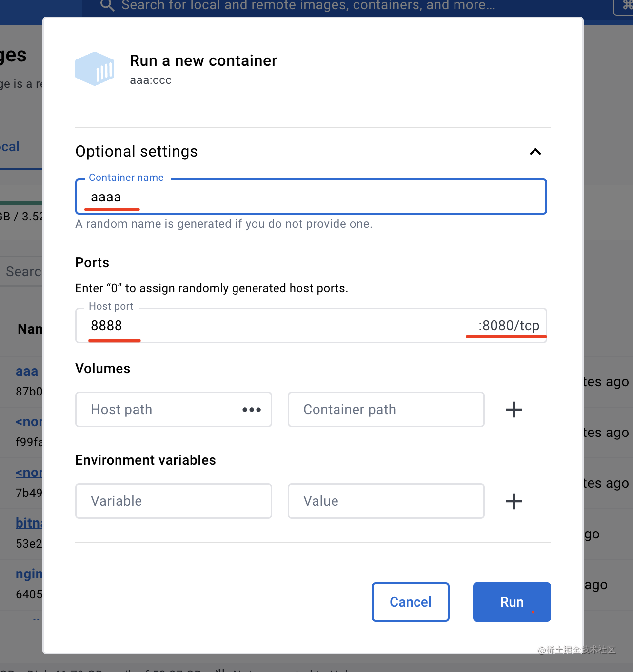Open the nginx image link behind dialog
This screenshot has height=672, width=633.
pos(29,574)
